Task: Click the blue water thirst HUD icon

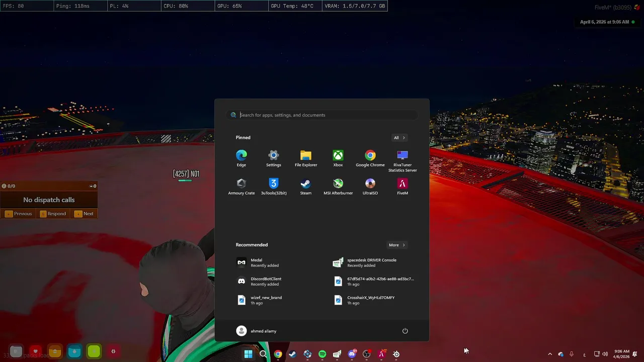Action: point(74,351)
